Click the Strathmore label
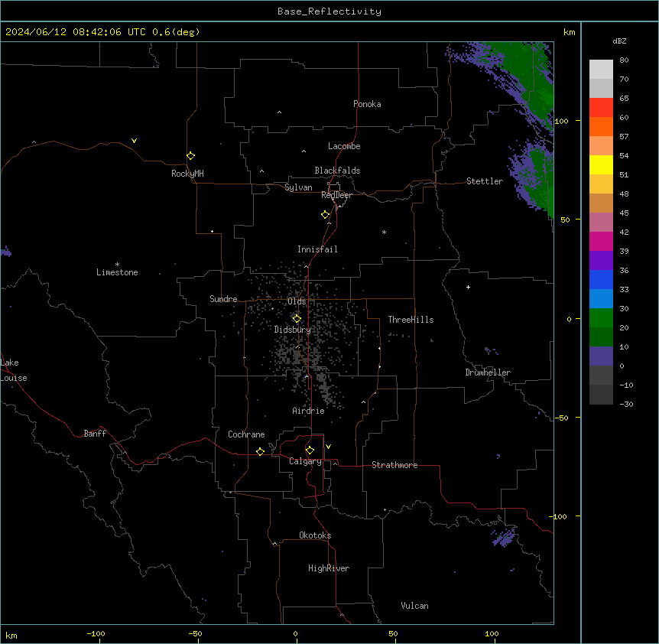 click(394, 465)
